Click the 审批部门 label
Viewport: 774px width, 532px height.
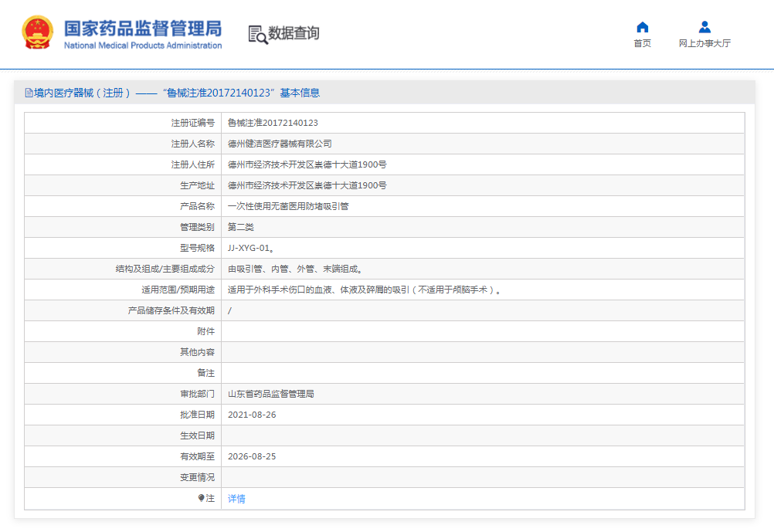198,394
